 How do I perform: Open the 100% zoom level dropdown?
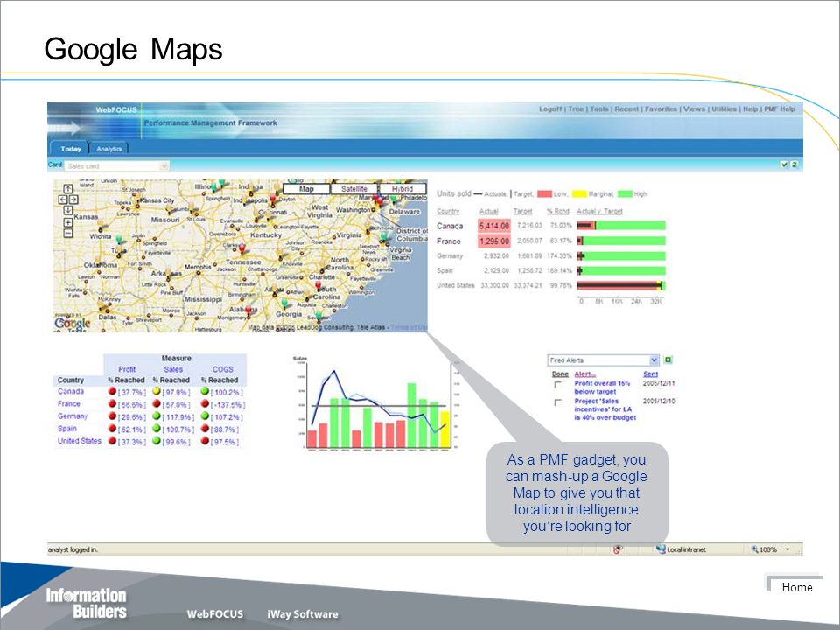point(787,549)
